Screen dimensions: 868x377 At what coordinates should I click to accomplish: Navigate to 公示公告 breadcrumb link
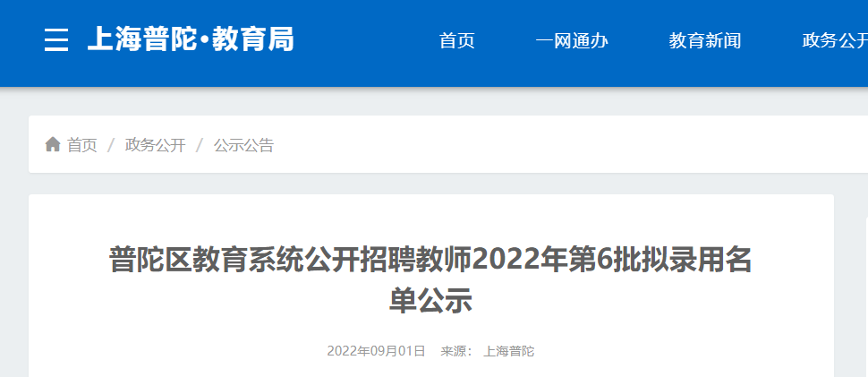pos(244,146)
